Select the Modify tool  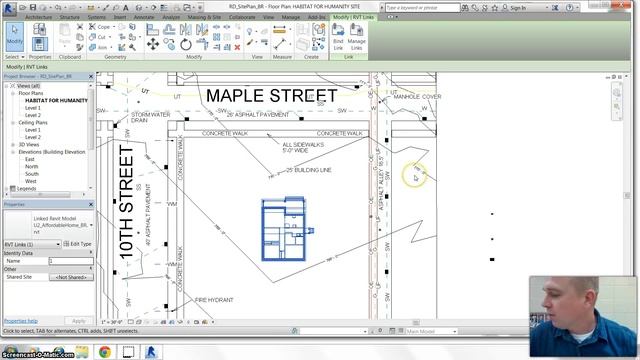coord(15,37)
